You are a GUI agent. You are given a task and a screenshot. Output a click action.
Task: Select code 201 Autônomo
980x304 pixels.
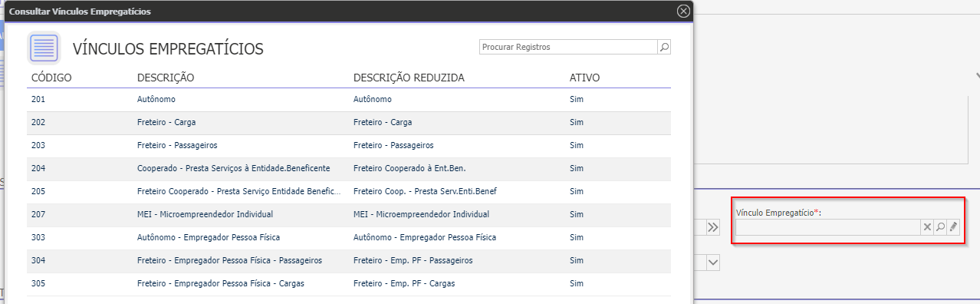point(349,100)
